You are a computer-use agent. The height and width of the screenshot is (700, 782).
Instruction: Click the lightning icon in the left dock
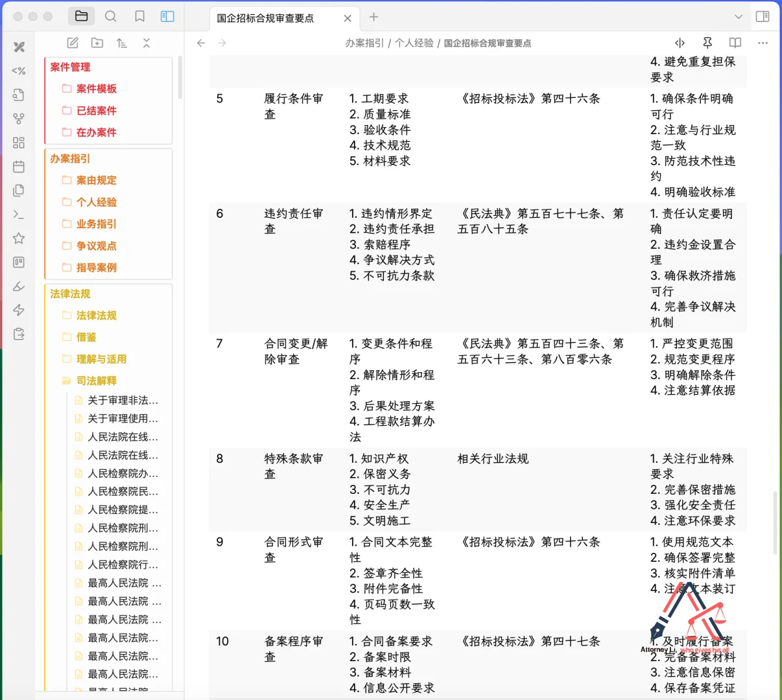tap(18, 310)
